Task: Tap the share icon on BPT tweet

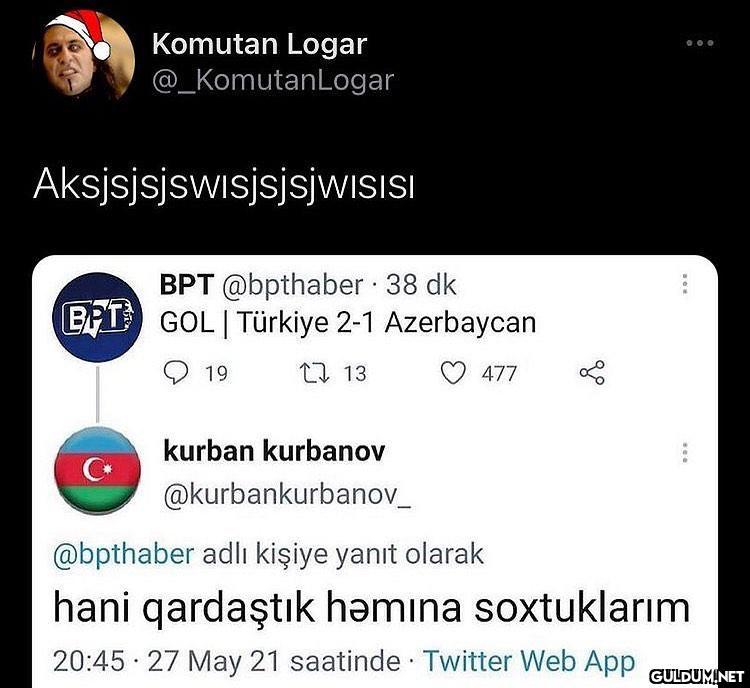Action: click(592, 373)
